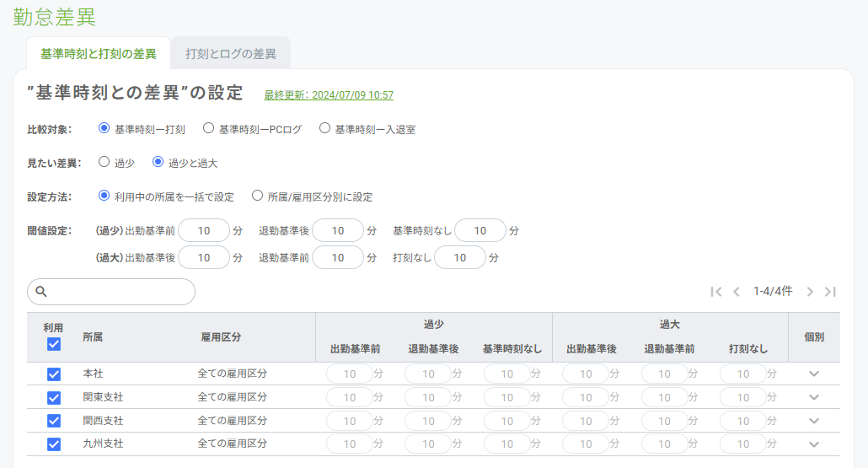The image size is (868, 468).
Task: Switch to 打刻とログの差異 tab
Action: [x=231, y=53]
